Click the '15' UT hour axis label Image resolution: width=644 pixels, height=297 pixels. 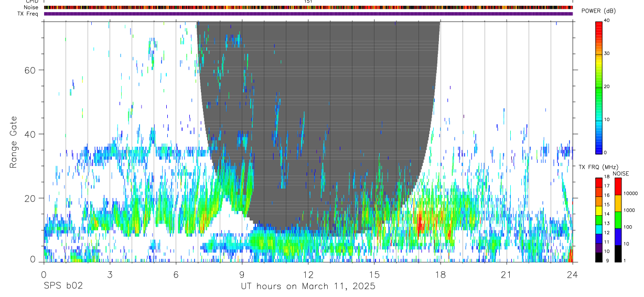pyautogui.click(x=374, y=274)
